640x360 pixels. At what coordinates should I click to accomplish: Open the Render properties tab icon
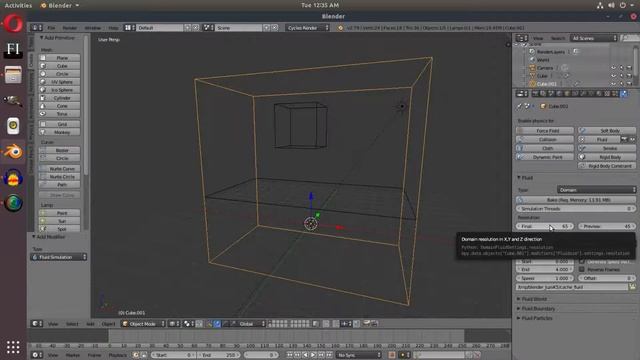[x=535, y=94]
